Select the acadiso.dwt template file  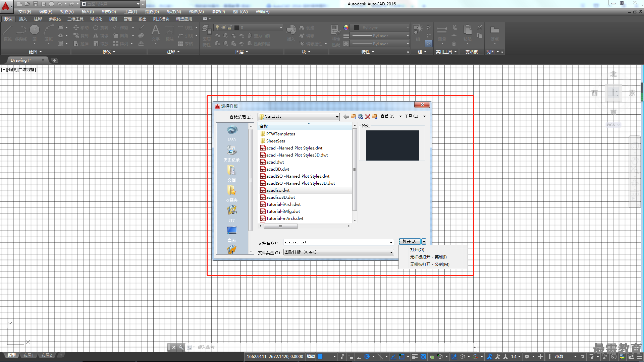[278, 190]
